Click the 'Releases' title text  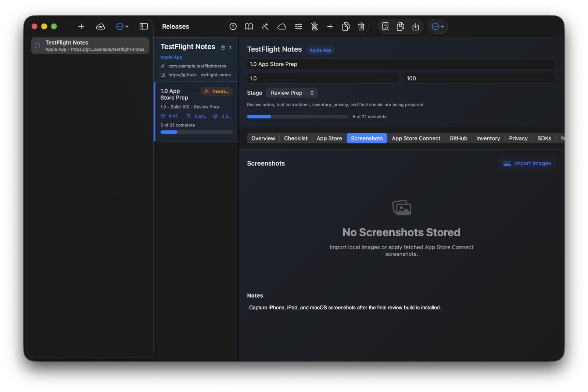[x=176, y=26]
